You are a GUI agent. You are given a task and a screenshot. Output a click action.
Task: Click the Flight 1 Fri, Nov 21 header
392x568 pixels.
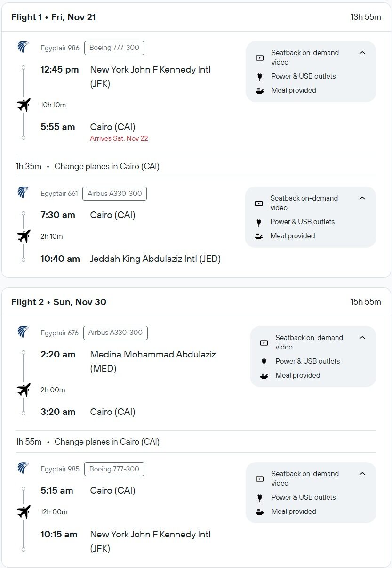tap(54, 17)
